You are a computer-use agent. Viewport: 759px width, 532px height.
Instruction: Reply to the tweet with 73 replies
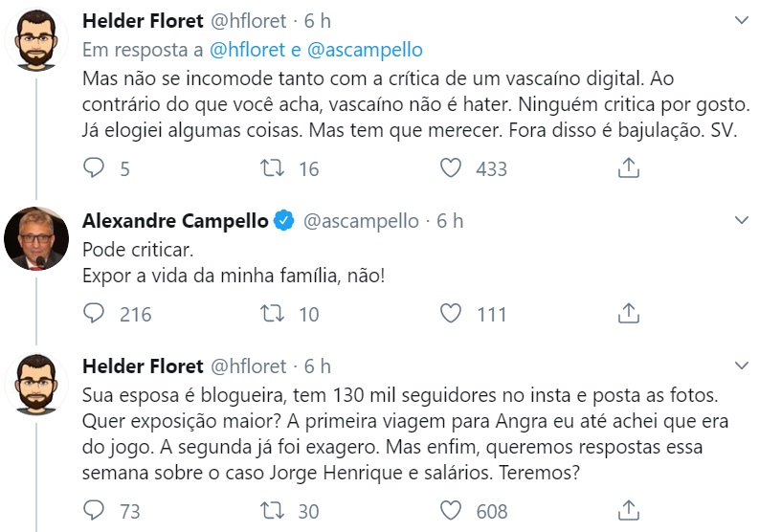coord(94,510)
